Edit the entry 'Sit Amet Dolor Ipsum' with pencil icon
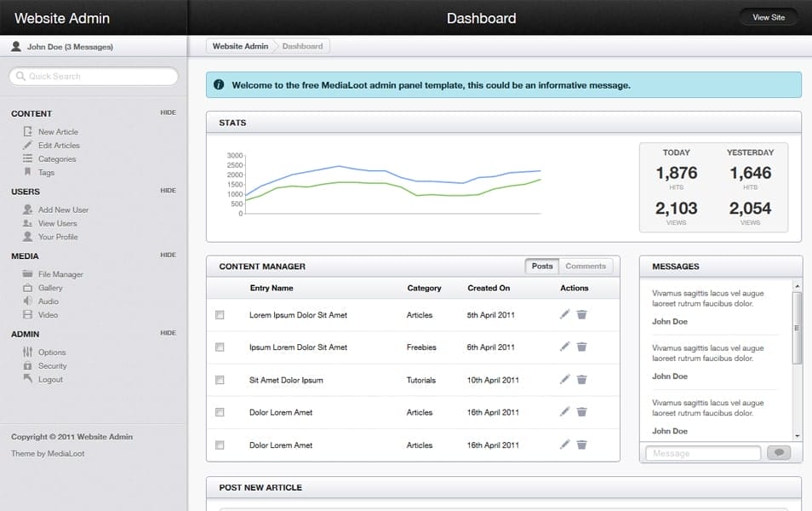 point(565,380)
